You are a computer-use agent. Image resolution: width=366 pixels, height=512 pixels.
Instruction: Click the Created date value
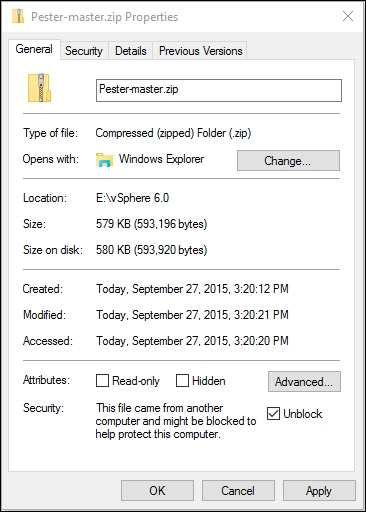pos(192,289)
